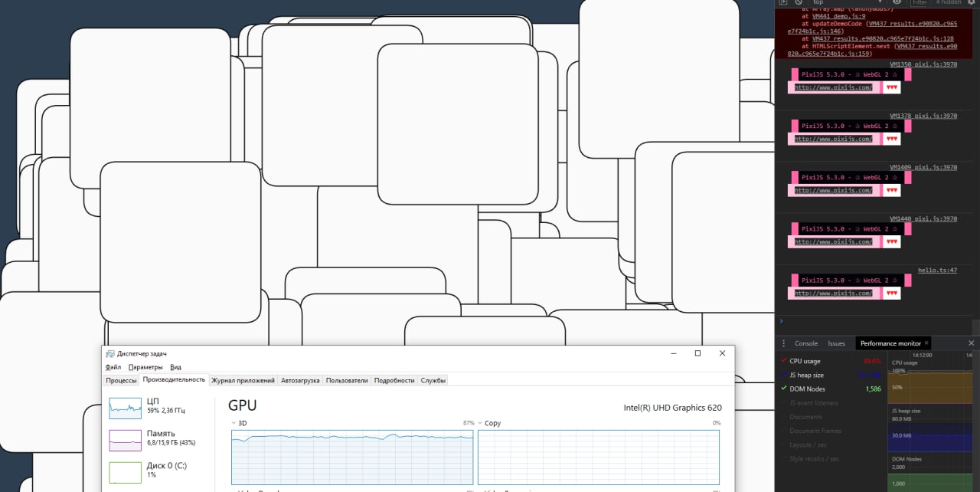Minimize the Диспетчер задач window
Image resolution: width=980 pixels, height=492 pixels.
[673, 353]
